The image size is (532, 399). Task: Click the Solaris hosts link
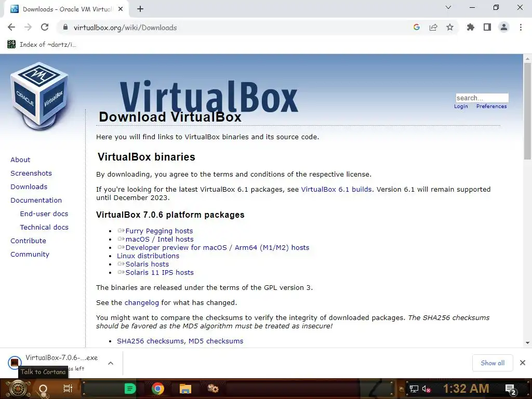(147, 264)
